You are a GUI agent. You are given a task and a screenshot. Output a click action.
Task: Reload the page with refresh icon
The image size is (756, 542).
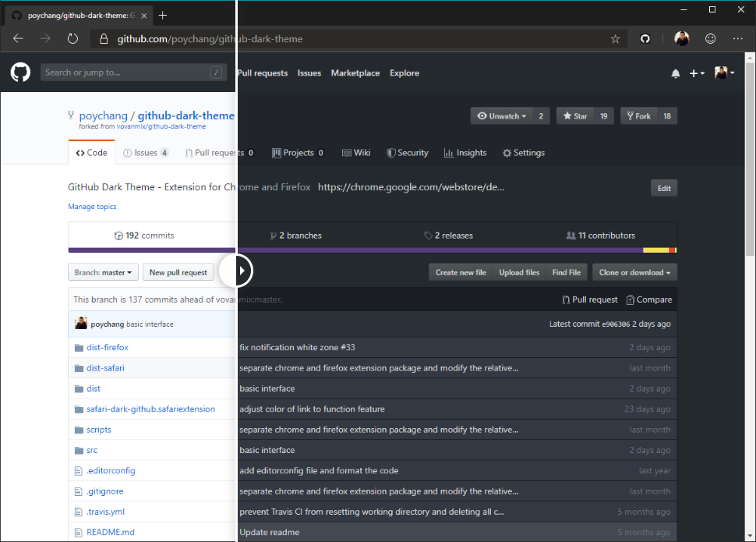coord(72,39)
